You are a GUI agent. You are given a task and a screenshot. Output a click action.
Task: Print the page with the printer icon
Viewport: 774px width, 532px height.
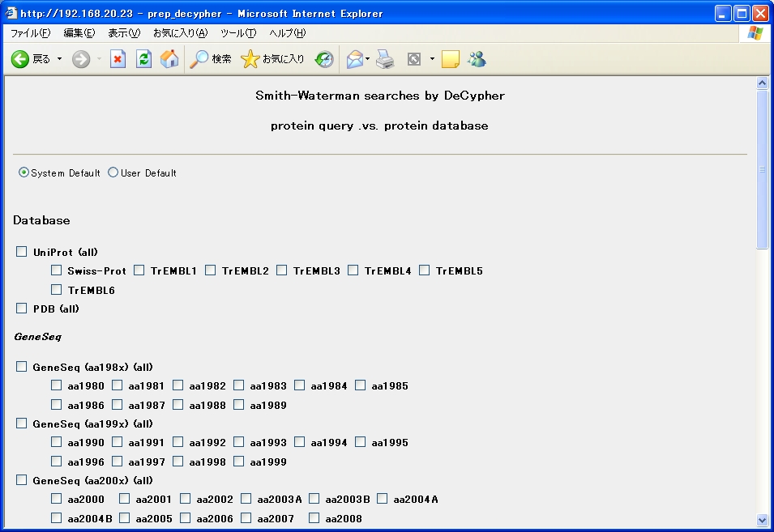point(385,59)
